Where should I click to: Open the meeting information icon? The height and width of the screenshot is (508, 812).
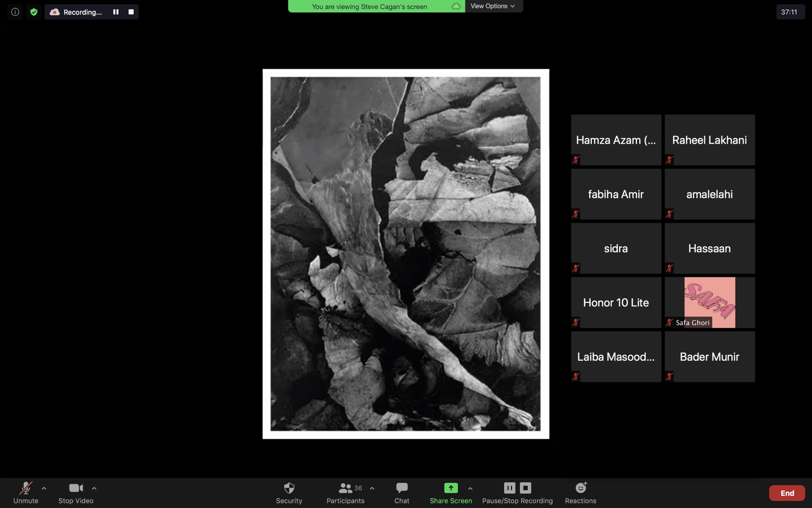pyautogui.click(x=15, y=12)
